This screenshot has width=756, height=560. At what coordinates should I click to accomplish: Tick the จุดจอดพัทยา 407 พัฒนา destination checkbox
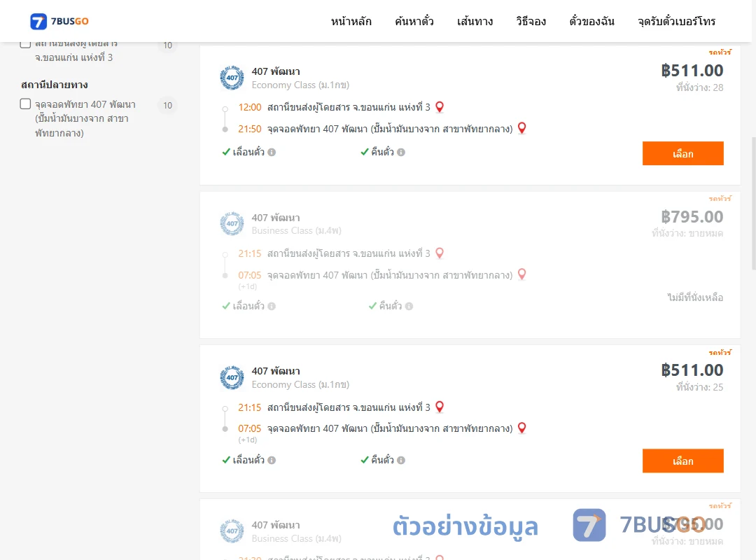(x=26, y=104)
